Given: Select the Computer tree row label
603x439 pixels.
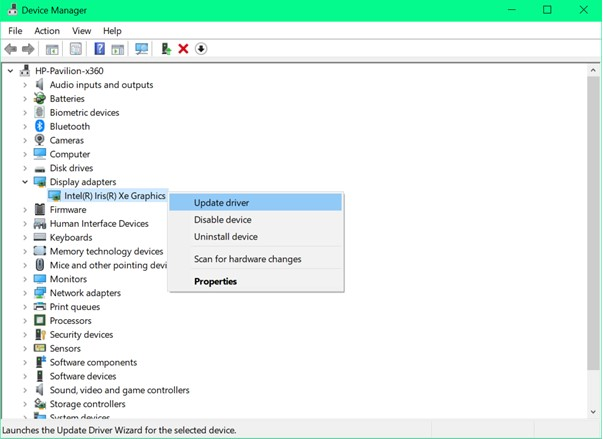Looking at the screenshot, I should click(70, 154).
